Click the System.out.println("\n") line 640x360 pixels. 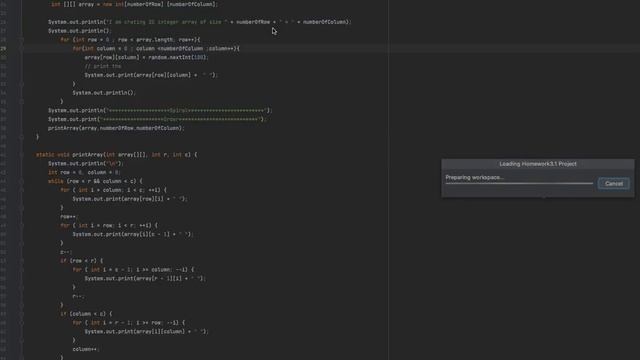coord(85,163)
